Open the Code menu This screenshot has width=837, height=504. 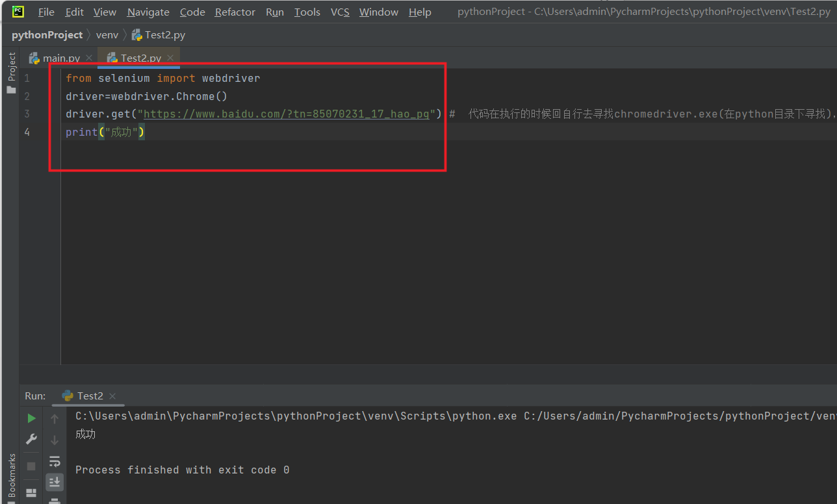coord(192,12)
